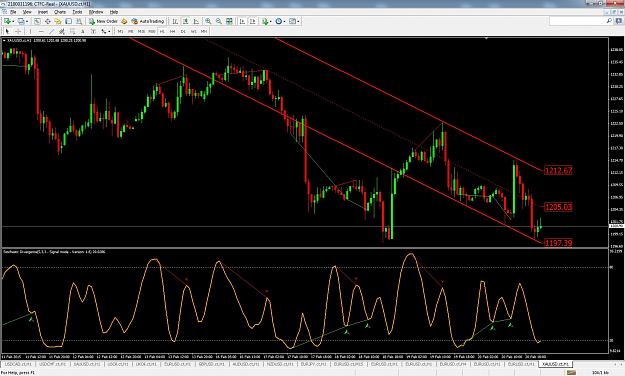The width and height of the screenshot is (625, 376).
Task: Set timeframe to M15
Action: pyautogui.click(x=141, y=31)
